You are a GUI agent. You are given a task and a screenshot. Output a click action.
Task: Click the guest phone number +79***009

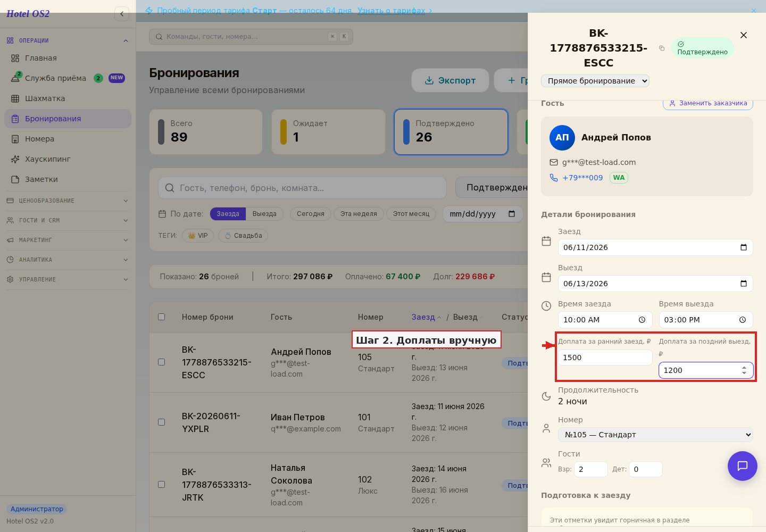click(582, 178)
